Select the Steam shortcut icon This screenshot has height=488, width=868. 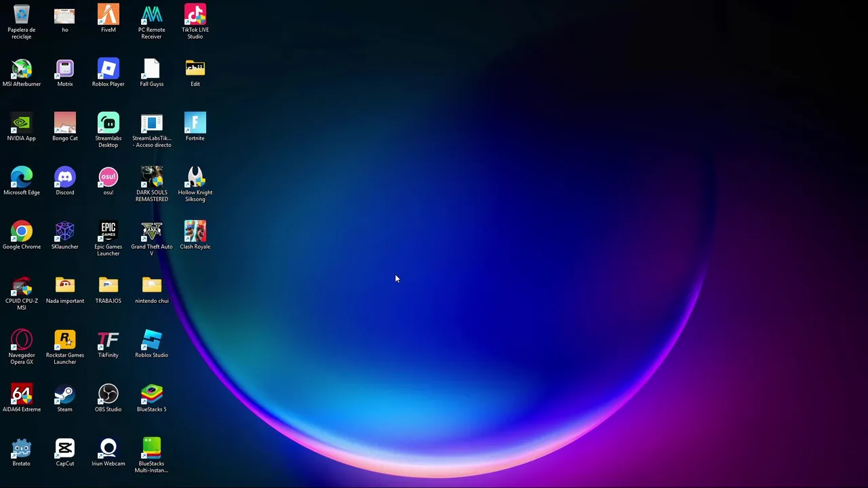[65, 394]
